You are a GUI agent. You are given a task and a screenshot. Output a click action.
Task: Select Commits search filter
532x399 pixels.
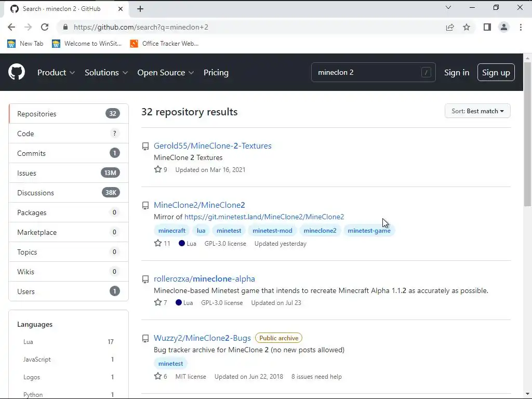tap(69, 153)
